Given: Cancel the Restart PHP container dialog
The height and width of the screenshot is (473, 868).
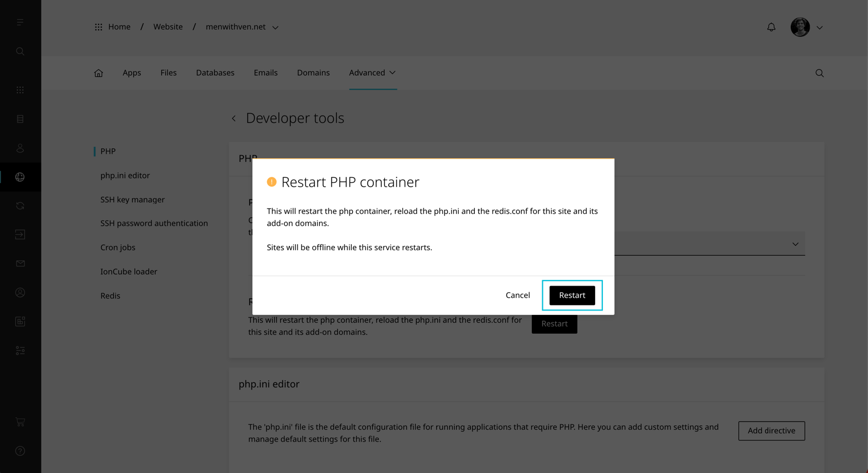Looking at the screenshot, I should 517,295.
